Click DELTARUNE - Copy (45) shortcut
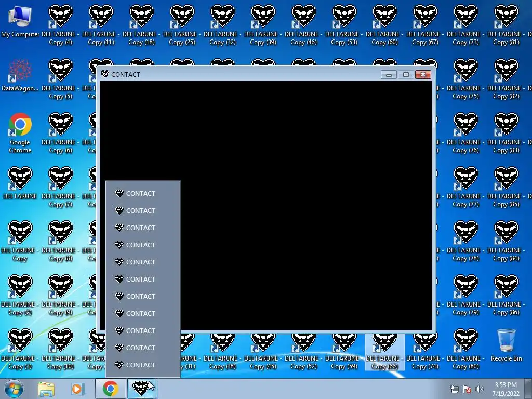Viewport: 532px width, 399px height. click(x=263, y=352)
